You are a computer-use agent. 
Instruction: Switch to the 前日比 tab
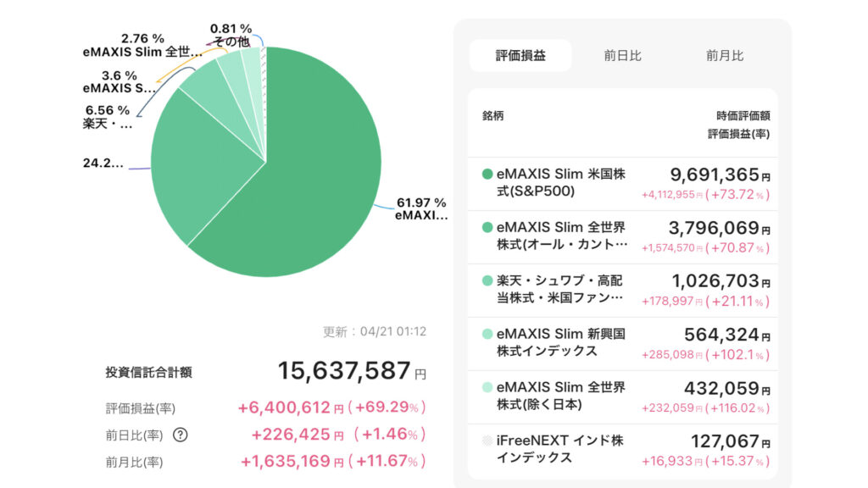tap(622, 56)
